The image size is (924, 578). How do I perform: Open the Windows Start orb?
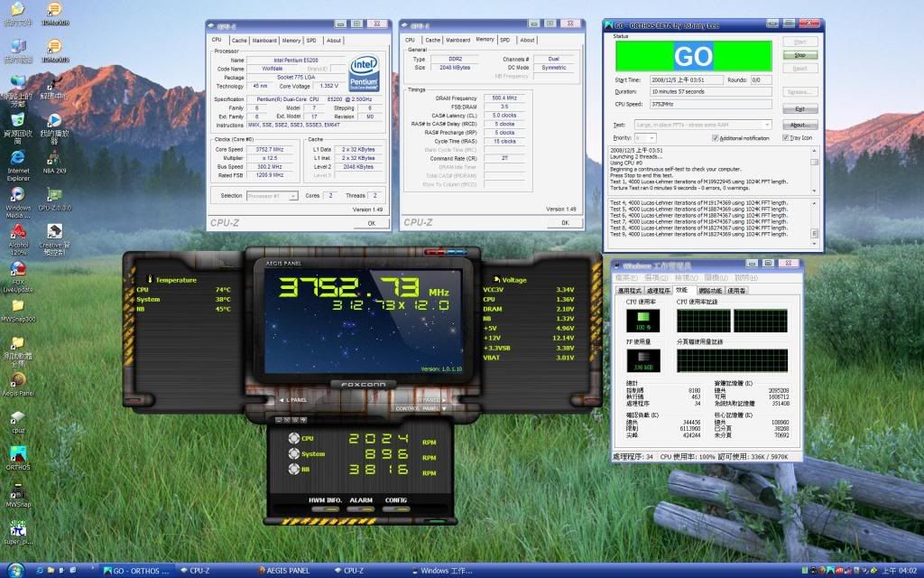click(14, 571)
